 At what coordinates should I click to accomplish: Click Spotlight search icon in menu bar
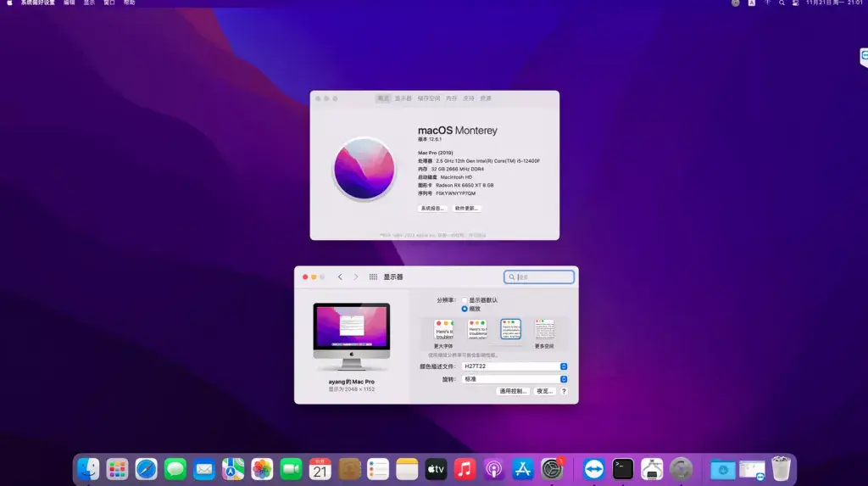[x=782, y=3]
